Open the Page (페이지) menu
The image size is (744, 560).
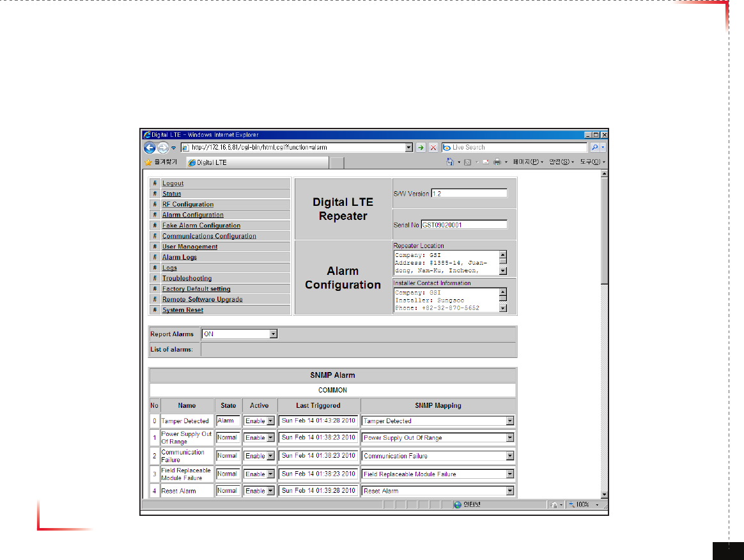527,162
